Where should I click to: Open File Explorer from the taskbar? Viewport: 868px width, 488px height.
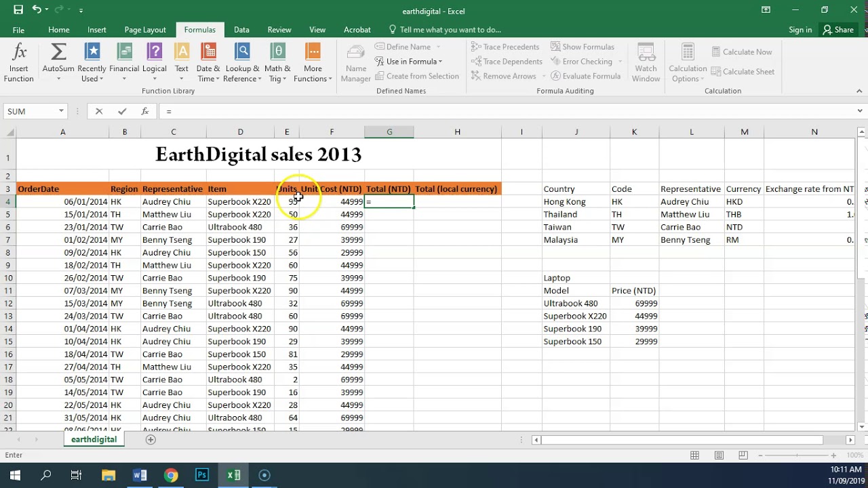108,475
